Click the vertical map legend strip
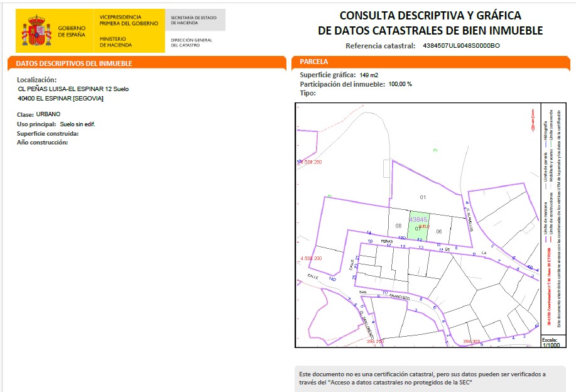The image size is (576, 392). point(553,219)
